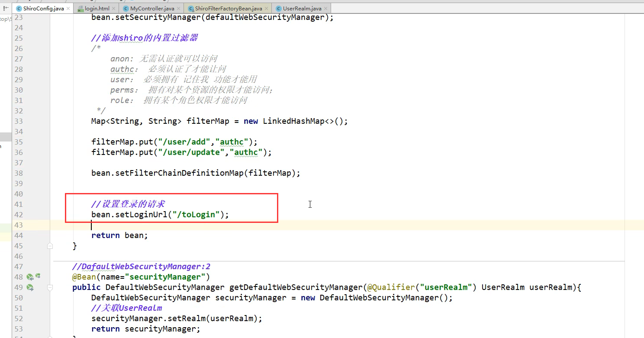Click the //设置登录的请求 comment
The image size is (644, 338).
[128, 204]
